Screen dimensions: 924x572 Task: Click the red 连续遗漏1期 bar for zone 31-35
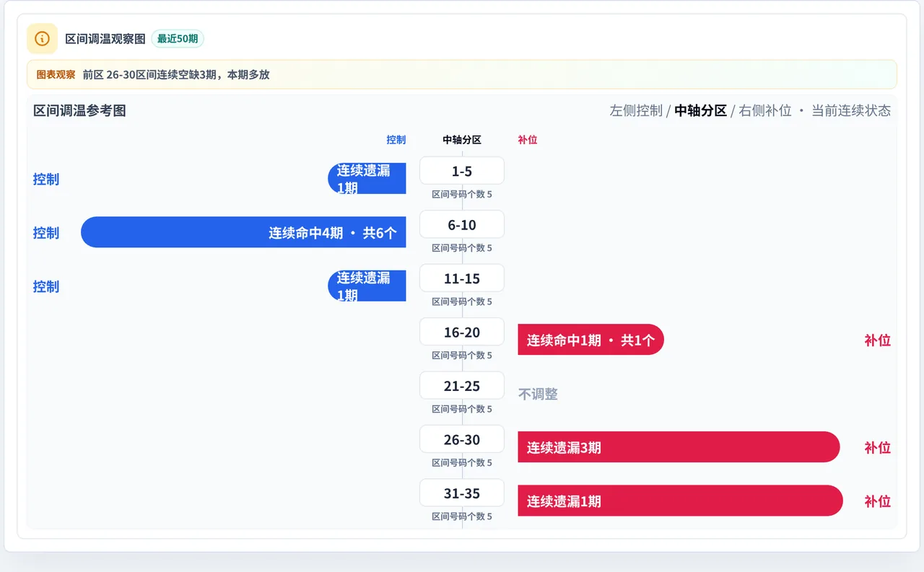coord(680,501)
